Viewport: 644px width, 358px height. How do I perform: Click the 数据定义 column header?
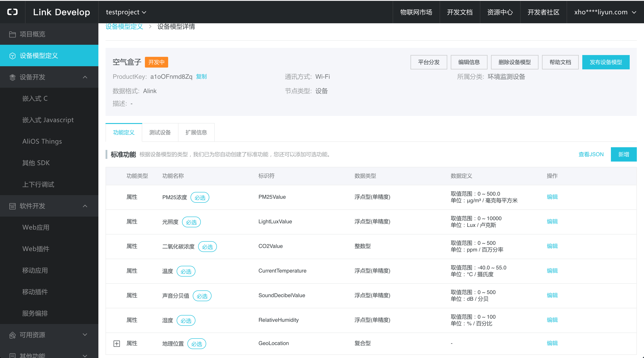461,176
